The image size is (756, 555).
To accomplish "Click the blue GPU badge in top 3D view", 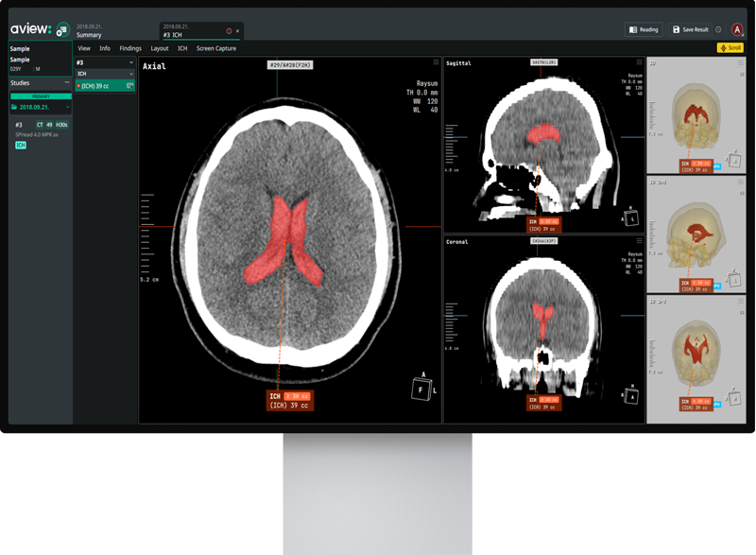I will click(717, 166).
